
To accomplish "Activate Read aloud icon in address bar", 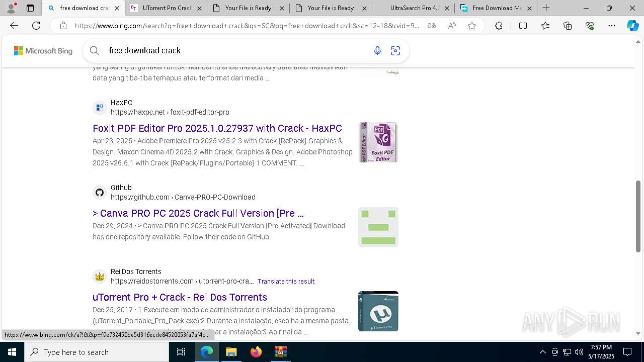I will tap(452, 26).
